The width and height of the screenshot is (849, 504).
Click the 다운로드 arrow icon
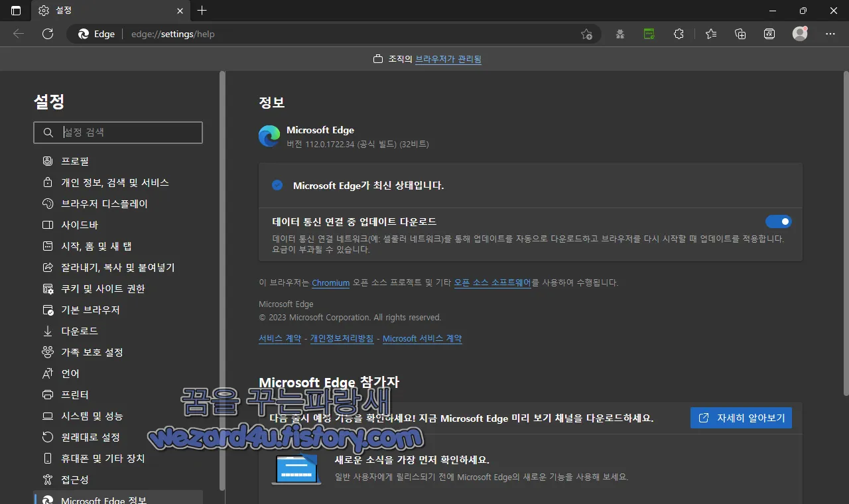(48, 331)
